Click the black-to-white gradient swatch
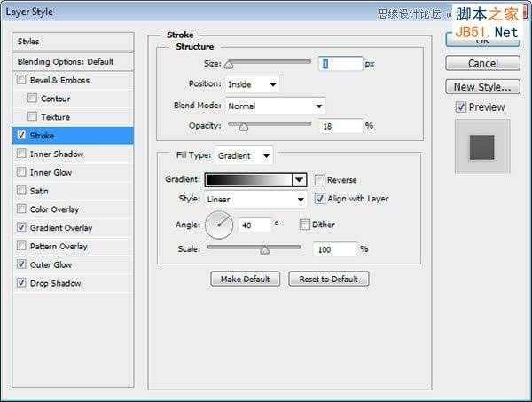The height and width of the screenshot is (402, 532). 248,180
